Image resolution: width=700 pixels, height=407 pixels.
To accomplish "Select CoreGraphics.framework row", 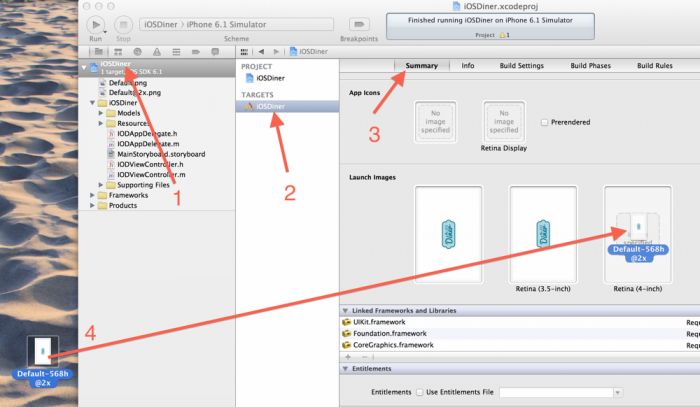I will tap(520, 345).
